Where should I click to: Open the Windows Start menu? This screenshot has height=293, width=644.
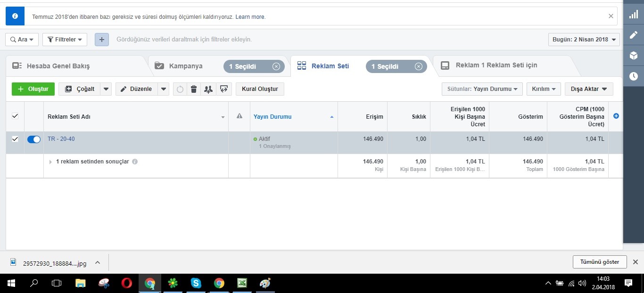[x=11, y=283]
